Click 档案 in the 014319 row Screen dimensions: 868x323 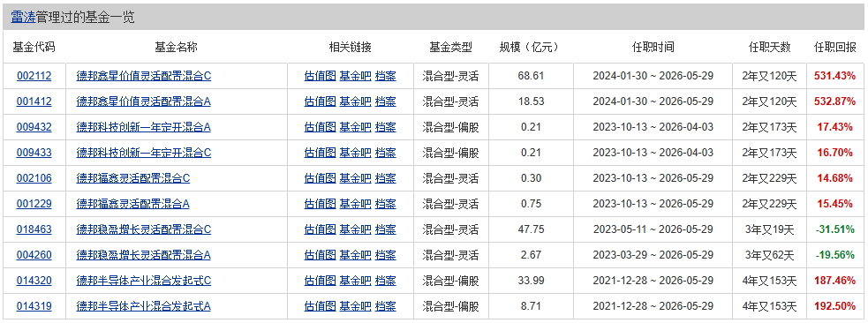385,306
